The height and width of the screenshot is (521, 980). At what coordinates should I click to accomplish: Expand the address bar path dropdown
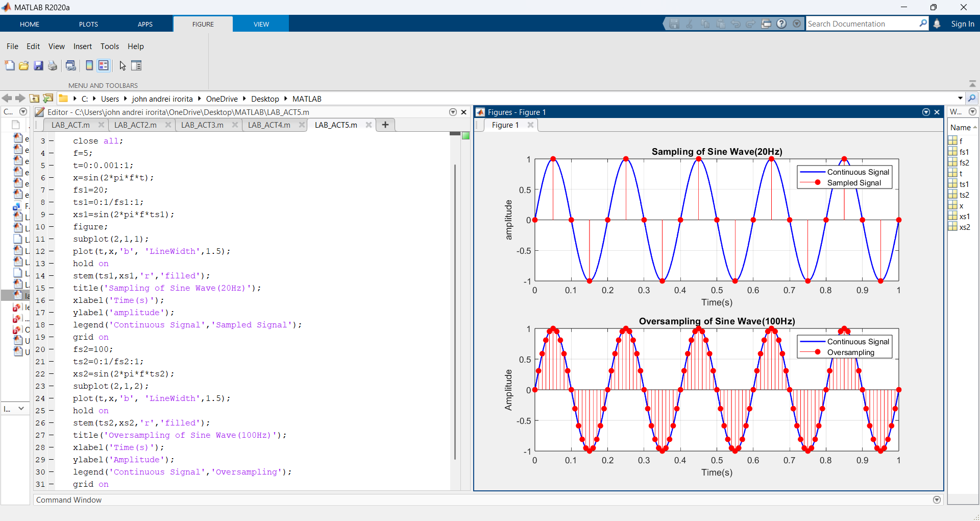960,99
